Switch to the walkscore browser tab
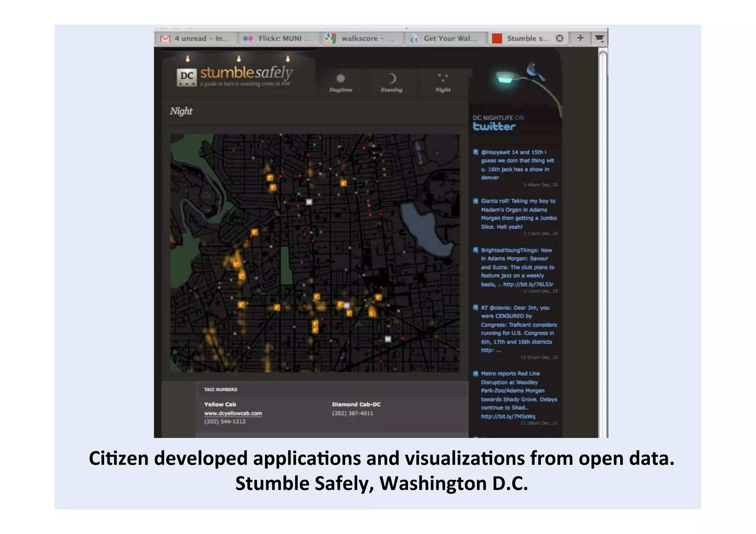 pyautogui.click(x=362, y=38)
